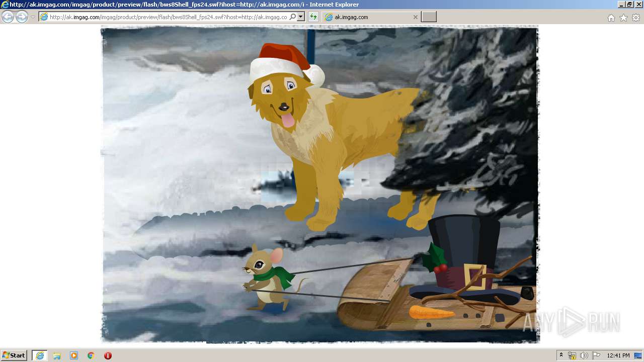
Task: Go to the Home page icon
Action: pyautogui.click(x=611, y=18)
